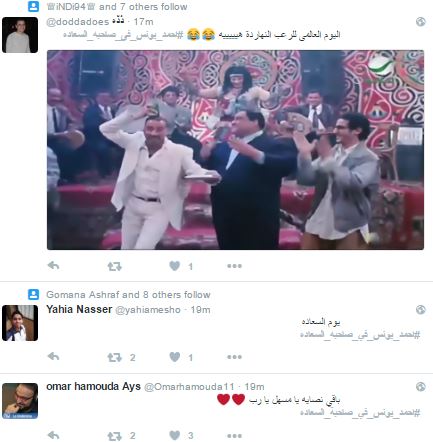Open more options on omar hamouda's tweet

(x=234, y=435)
